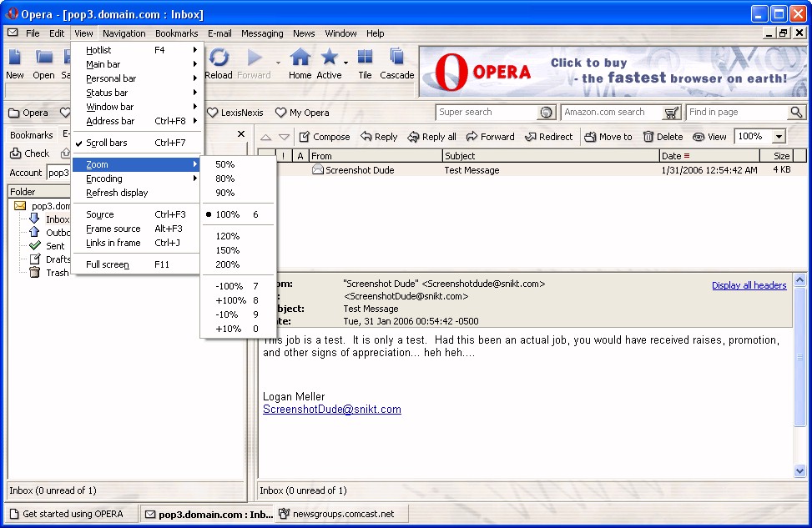The width and height of the screenshot is (812, 528).
Task: Open the Bookmarks menu
Action: (176, 33)
